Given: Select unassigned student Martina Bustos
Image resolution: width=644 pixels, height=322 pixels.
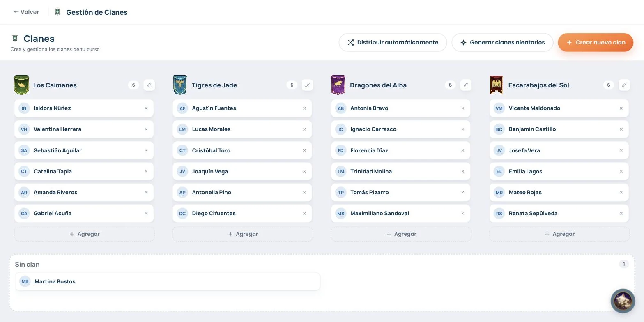Looking at the screenshot, I should click(168, 281).
